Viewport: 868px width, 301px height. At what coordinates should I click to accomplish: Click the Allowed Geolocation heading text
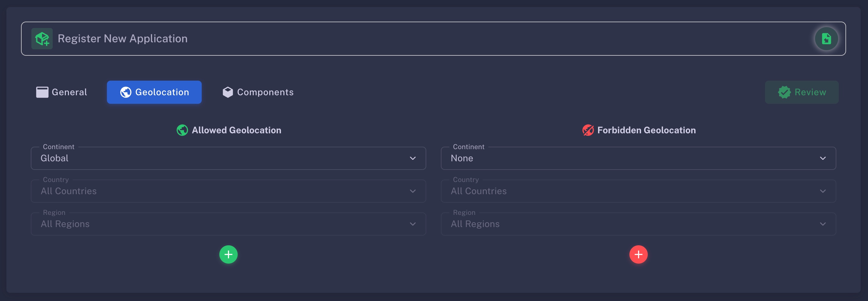click(x=236, y=130)
